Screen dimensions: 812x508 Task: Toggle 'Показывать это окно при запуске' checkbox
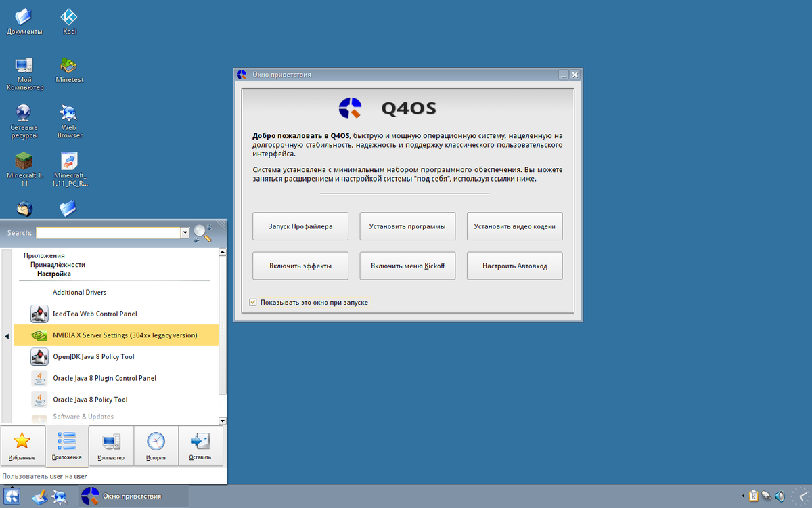click(x=253, y=302)
